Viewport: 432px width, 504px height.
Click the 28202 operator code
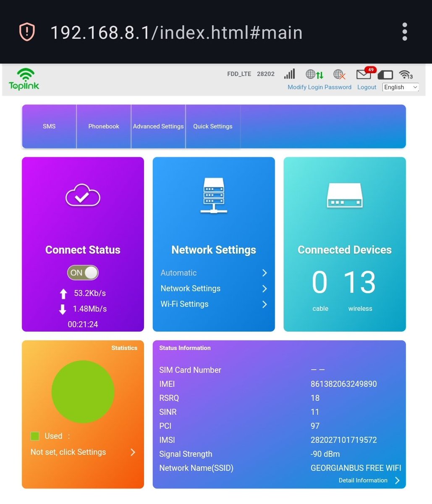coord(266,74)
